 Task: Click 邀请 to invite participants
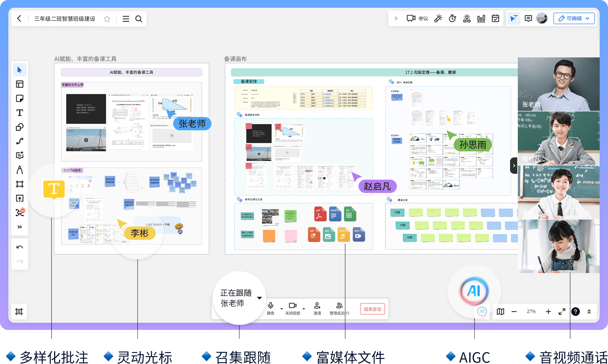pos(317,309)
